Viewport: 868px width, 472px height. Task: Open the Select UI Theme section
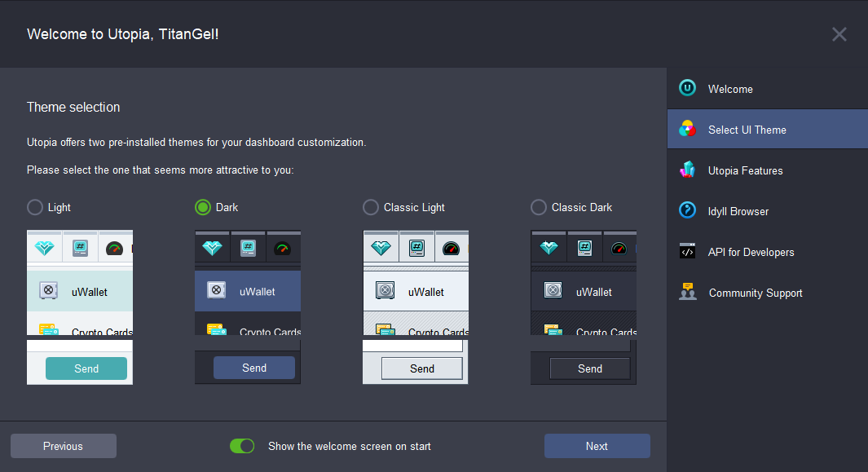tap(767, 129)
